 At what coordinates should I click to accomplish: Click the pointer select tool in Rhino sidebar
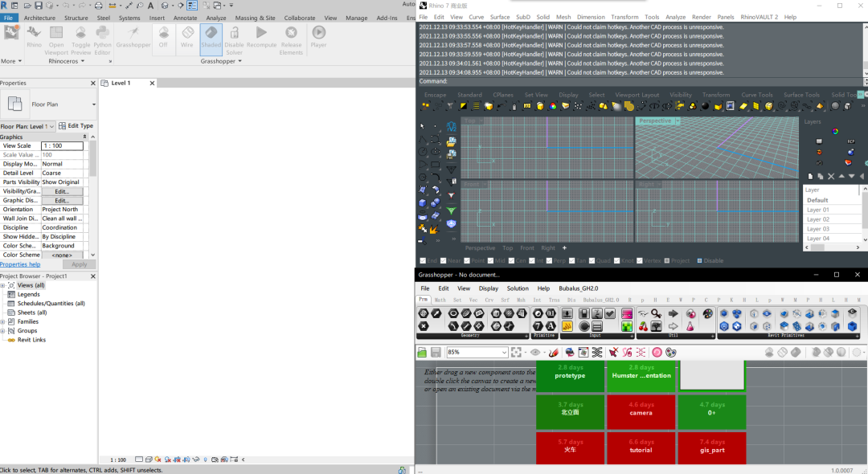click(423, 127)
